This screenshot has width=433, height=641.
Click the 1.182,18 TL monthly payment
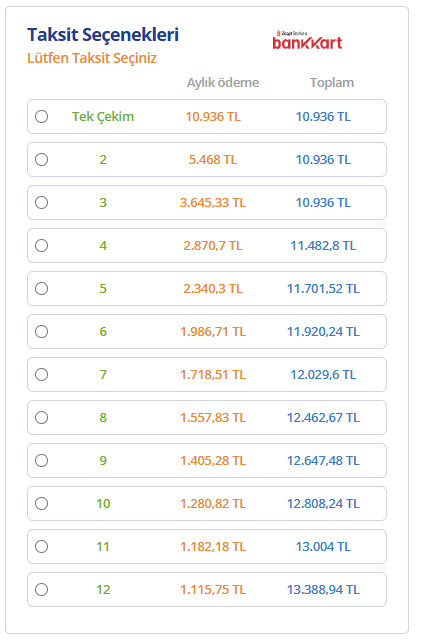point(213,547)
